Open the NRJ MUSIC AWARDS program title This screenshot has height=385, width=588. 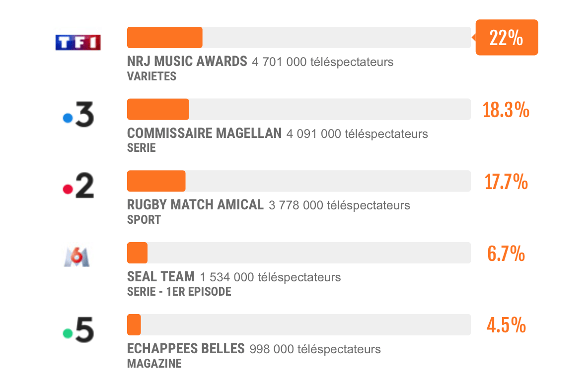pyautogui.click(x=187, y=61)
